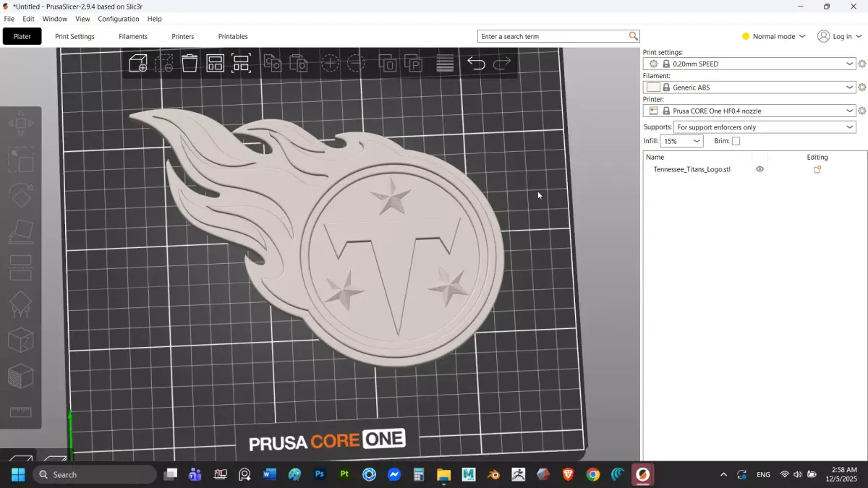Open Google Chrome from the taskbar
Screen dimensions: 868x488
point(593,474)
